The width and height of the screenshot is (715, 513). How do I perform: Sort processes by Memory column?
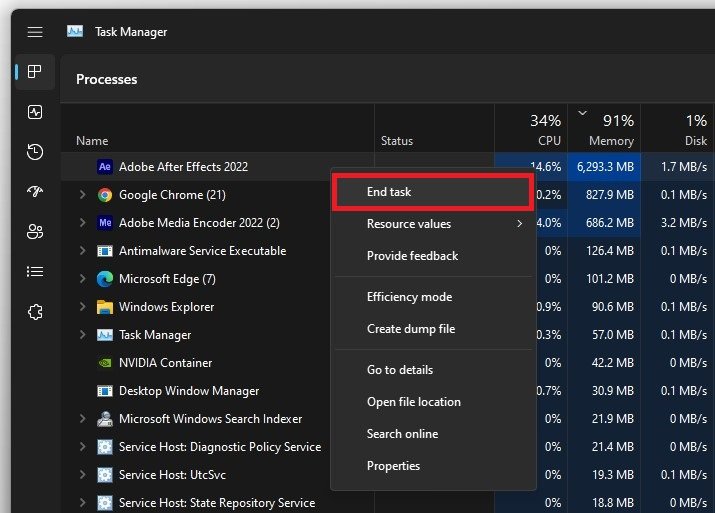pos(604,130)
